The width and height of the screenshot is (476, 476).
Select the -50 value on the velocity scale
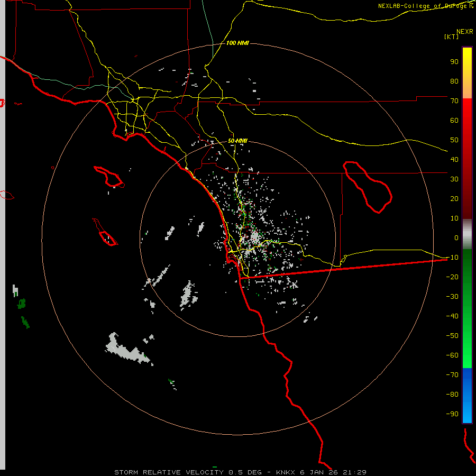[452, 335]
